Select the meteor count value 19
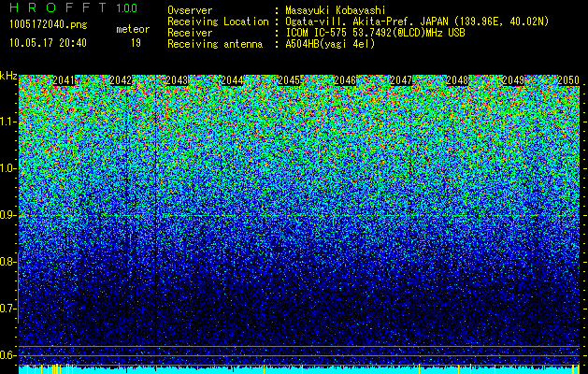588x374 pixels. 136,43
